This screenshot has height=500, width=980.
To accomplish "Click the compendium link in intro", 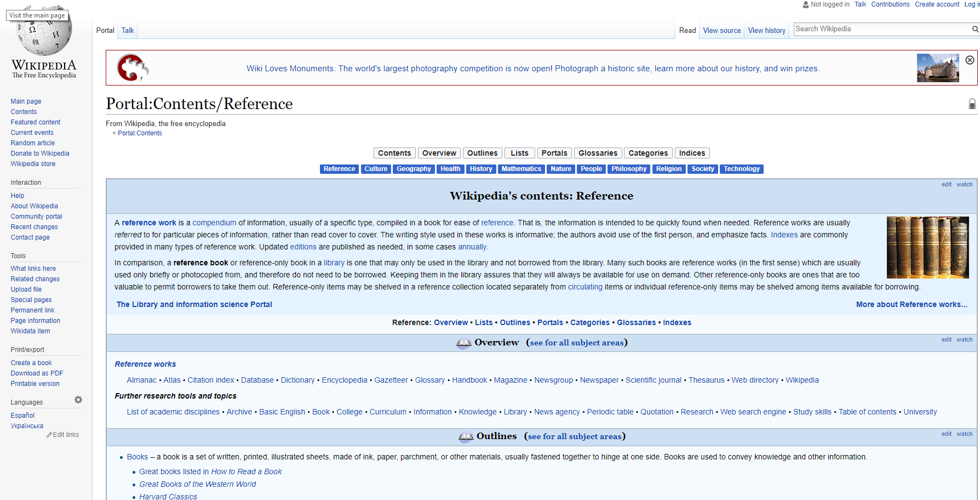I will point(214,223).
